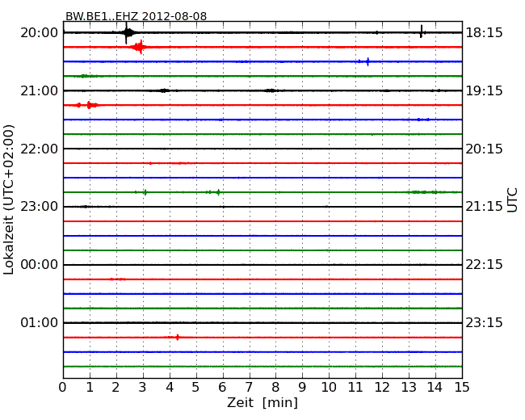Click the x-axis tick label 1
Screen dimensions: 525x420
tap(90, 387)
